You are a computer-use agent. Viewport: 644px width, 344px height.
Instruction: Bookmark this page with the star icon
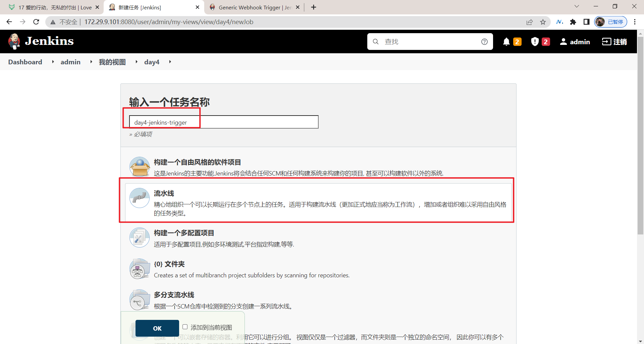(x=543, y=22)
